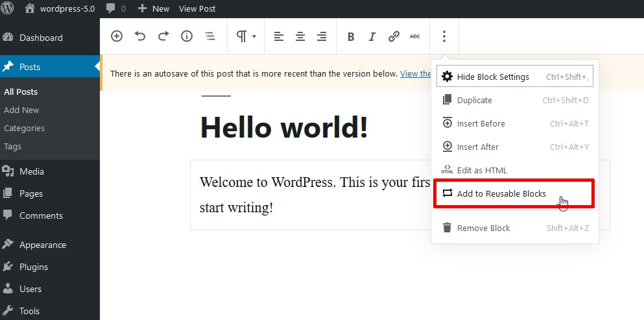Select Add to Reusable Blocks

tap(514, 193)
